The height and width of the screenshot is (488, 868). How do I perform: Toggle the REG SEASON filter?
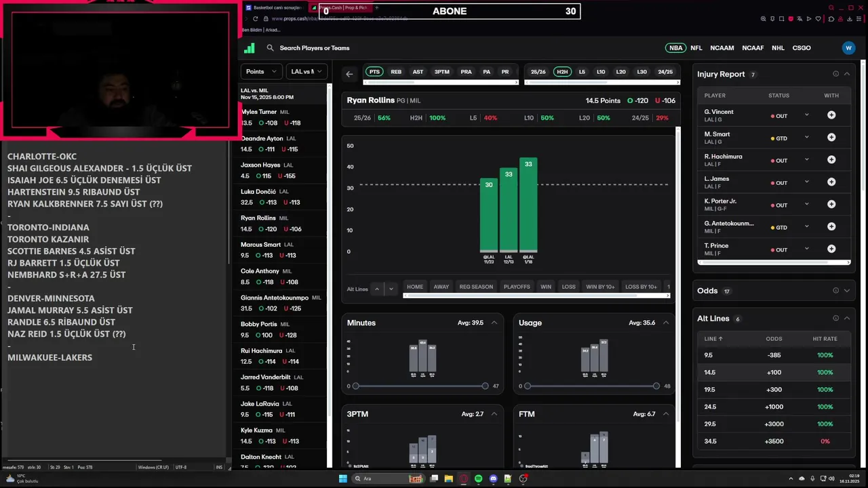click(x=477, y=287)
